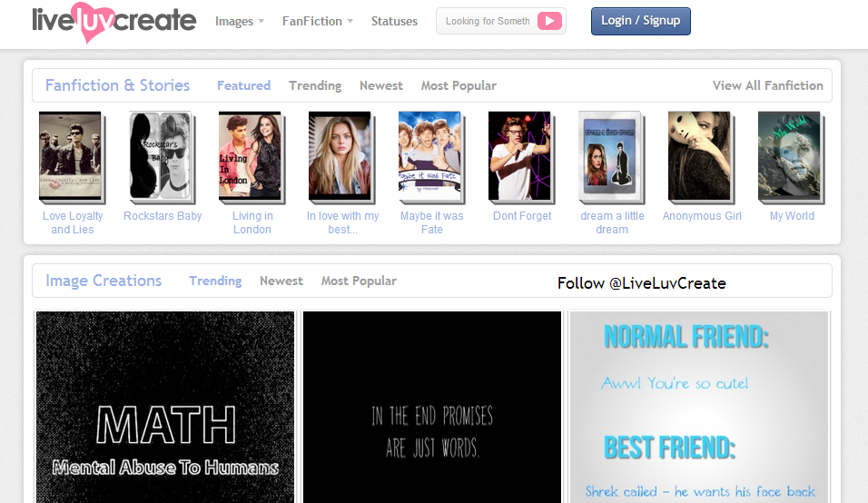Open dream a little dream cover thumbnail
868x503 pixels.
[x=612, y=157]
